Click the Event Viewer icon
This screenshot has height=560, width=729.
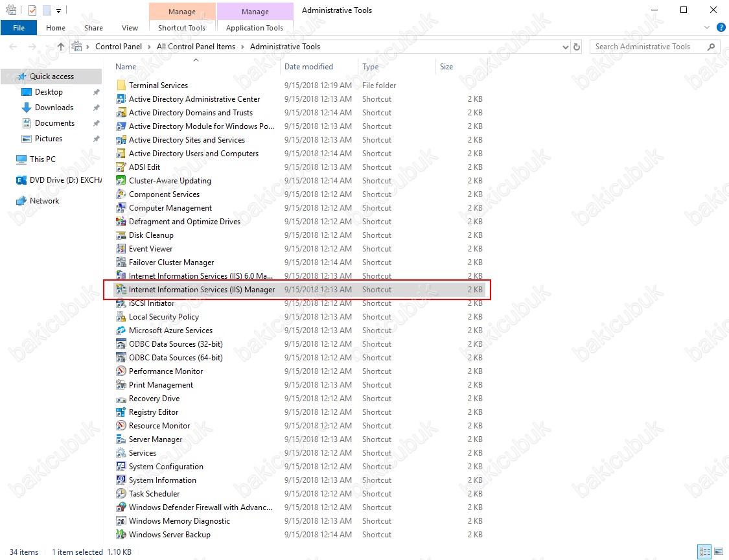[121, 249]
